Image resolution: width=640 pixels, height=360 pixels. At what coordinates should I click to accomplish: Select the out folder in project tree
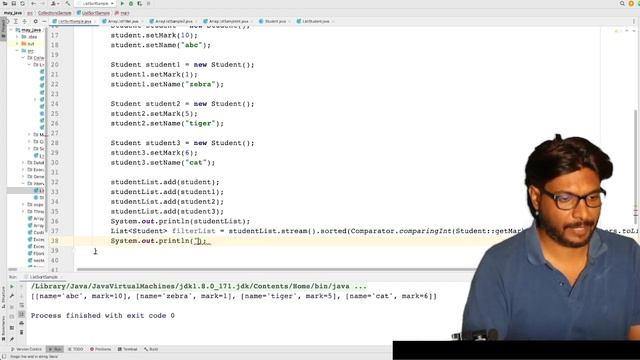pyautogui.click(x=27, y=44)
